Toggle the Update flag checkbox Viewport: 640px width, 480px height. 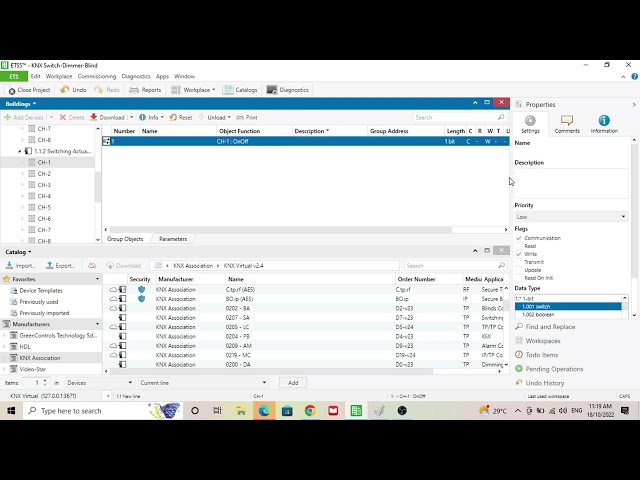[x=519, y=270]
